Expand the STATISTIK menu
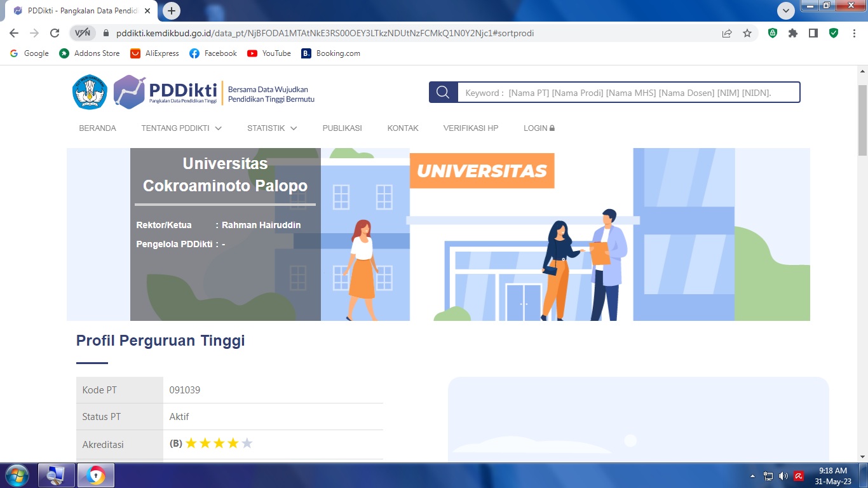The height and width of the screenshot is (488, 868). [x=272, y=128]
